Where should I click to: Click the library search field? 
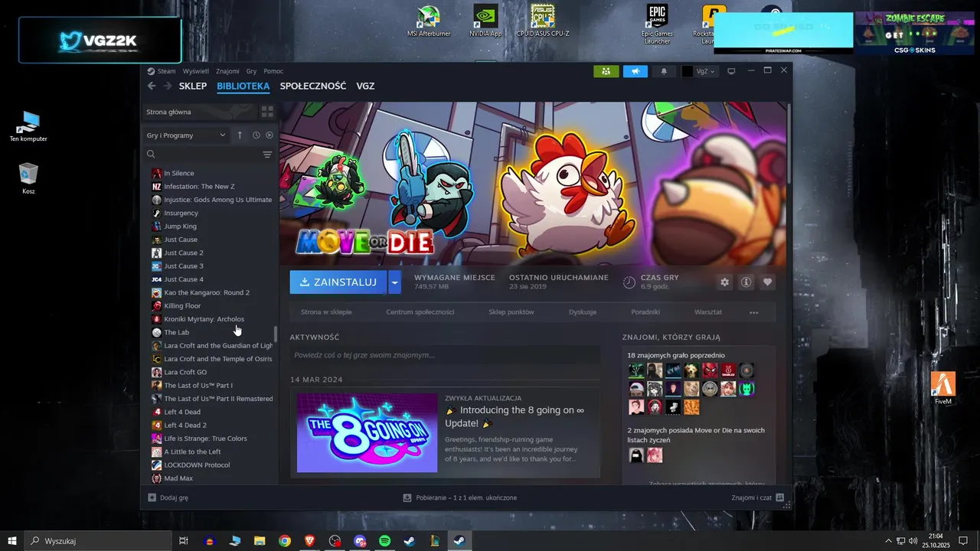click(203, 155)
